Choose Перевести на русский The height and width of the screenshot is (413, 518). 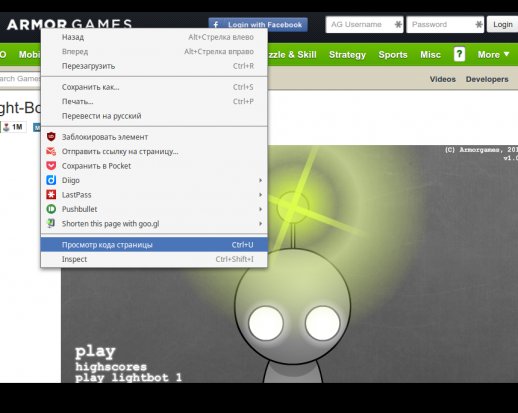(x=154, y=116)
